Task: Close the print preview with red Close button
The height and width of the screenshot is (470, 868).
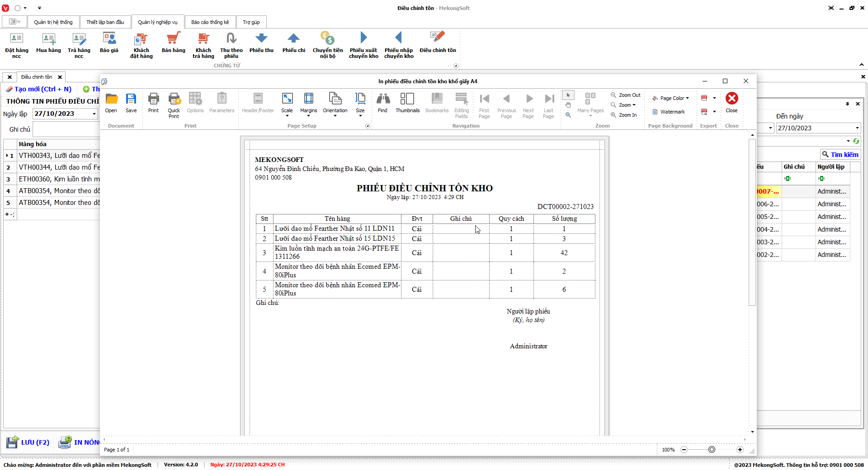Action: (x=731, y=103)
